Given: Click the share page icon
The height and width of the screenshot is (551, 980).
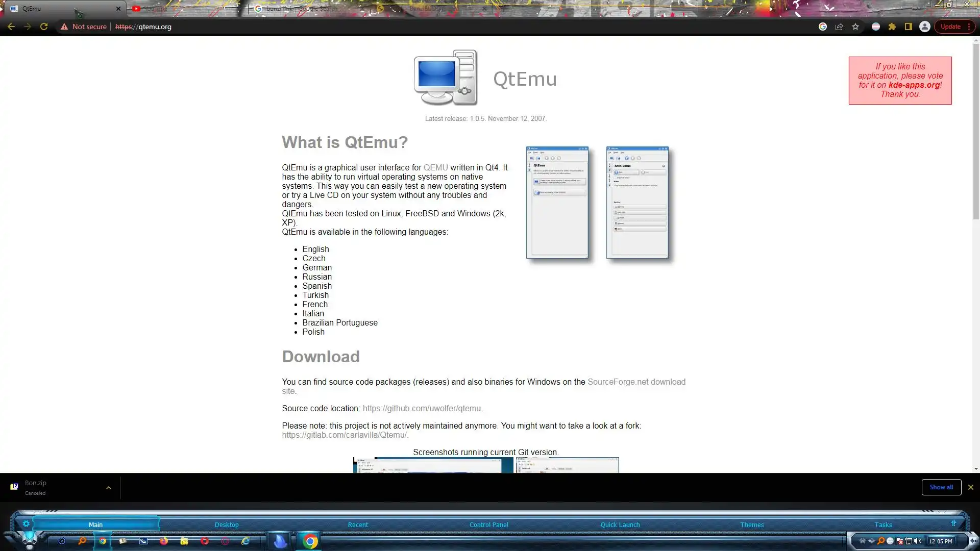Looking at the screenshot, I should pyautogui.click(x=839, y=27).
